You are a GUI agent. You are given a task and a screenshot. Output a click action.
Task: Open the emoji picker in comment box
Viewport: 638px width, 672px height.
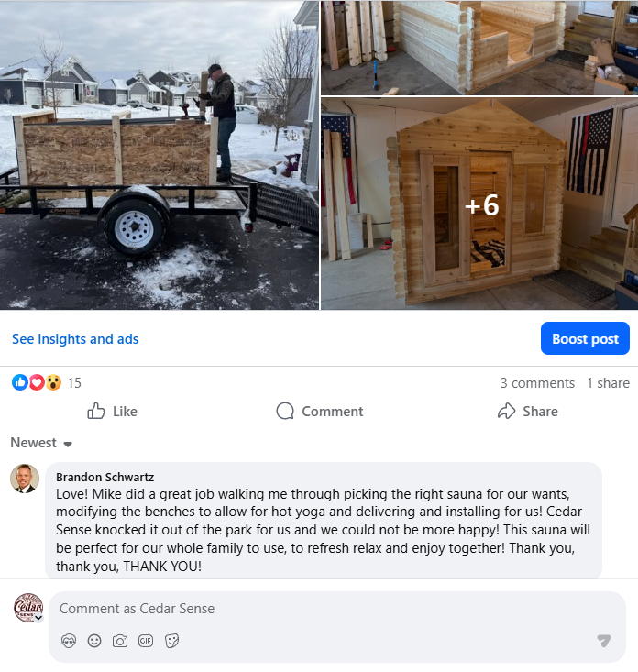point(94,641)
